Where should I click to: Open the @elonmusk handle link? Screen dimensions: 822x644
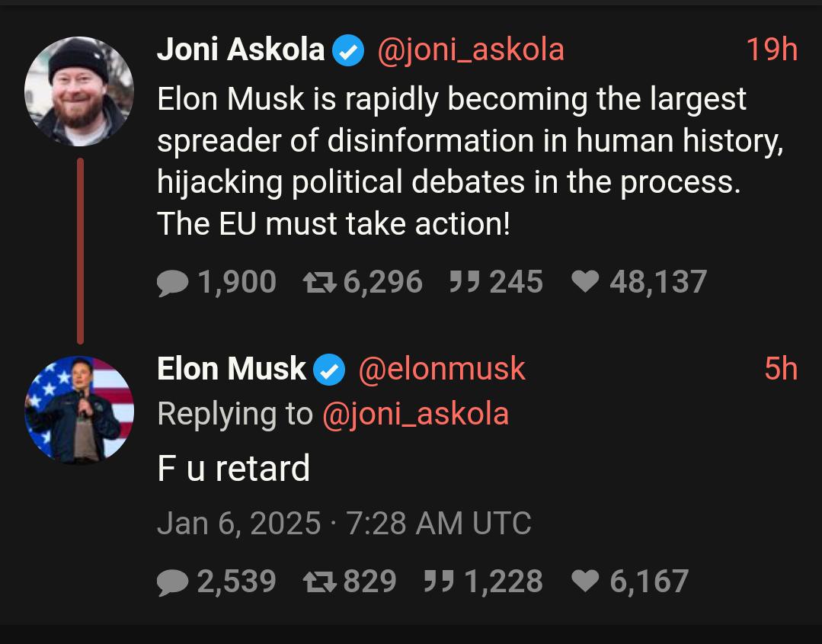coord(442,369)
